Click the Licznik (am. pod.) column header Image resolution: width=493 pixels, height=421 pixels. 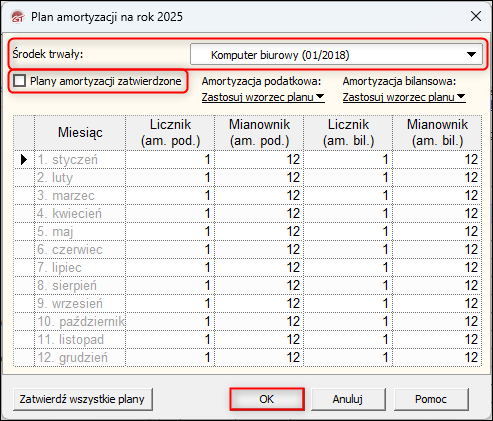click(x=170, y=133)
